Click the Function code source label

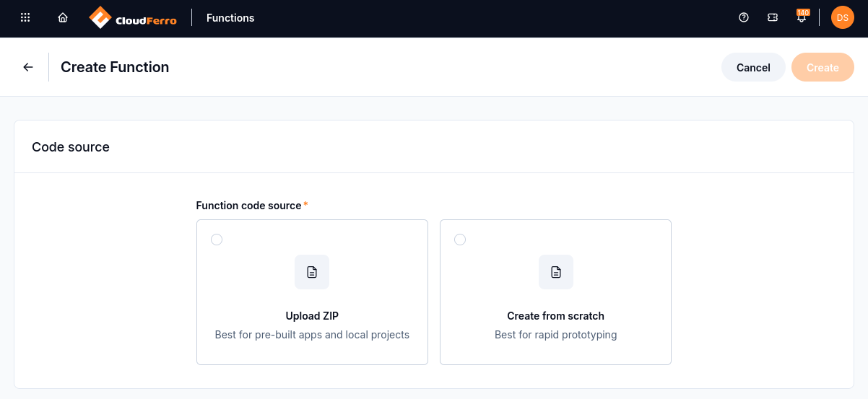pyautogui.click(x=249, y=206)
